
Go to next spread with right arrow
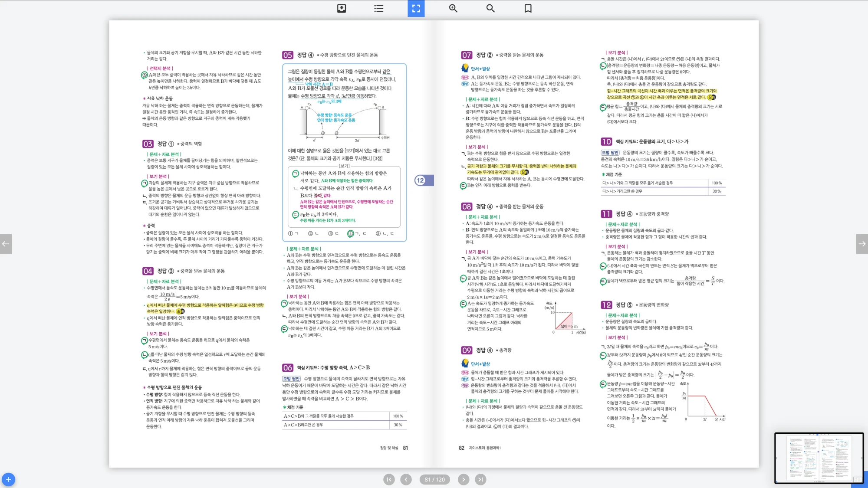[x=862, y=244]
